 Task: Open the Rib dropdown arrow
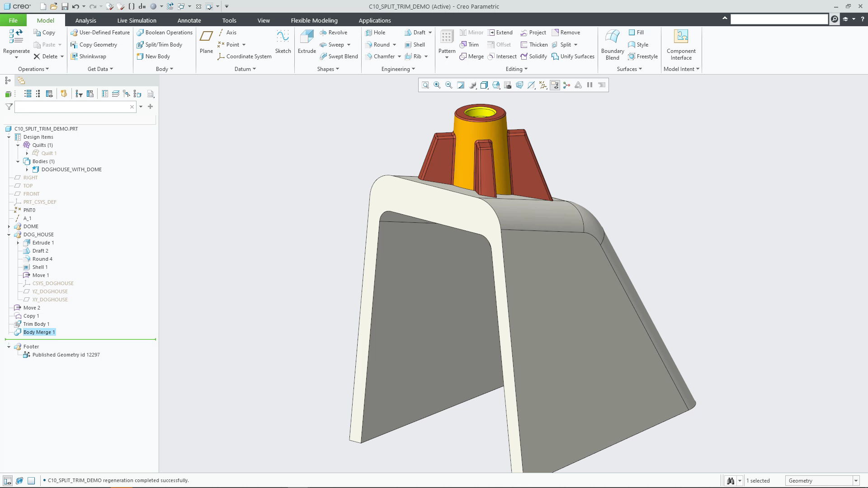point(425,56)
